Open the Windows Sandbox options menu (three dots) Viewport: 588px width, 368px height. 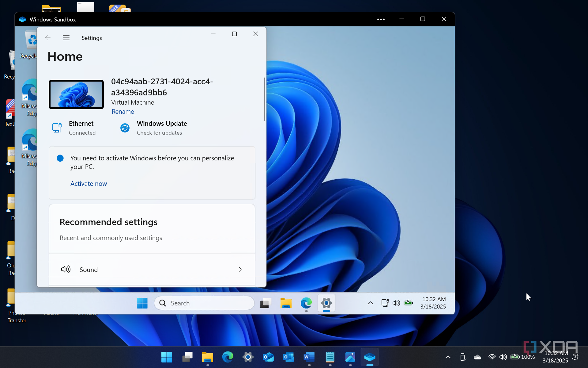(x=381, y=19)
